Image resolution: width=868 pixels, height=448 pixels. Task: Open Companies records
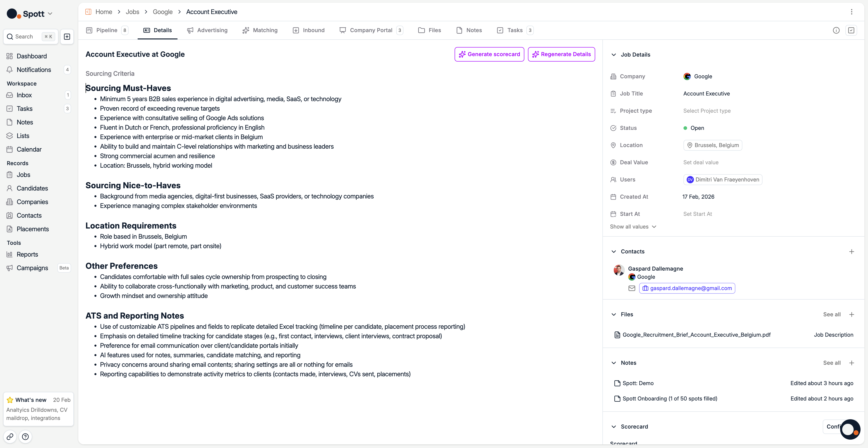[32, 202]
